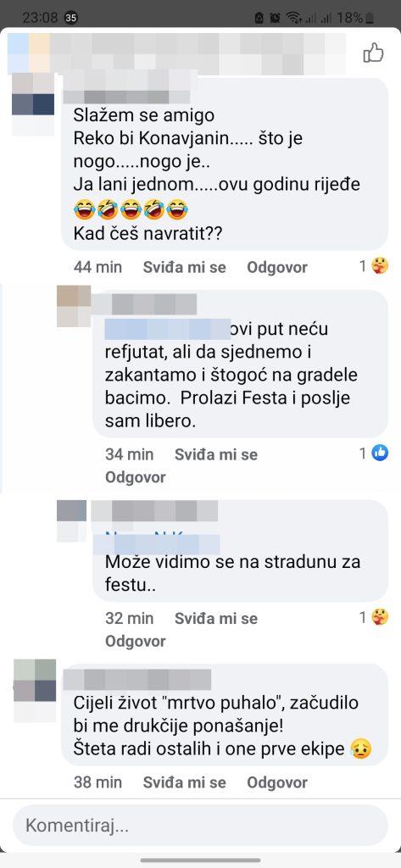Tap the thumbs-up like icon at top

373,53
